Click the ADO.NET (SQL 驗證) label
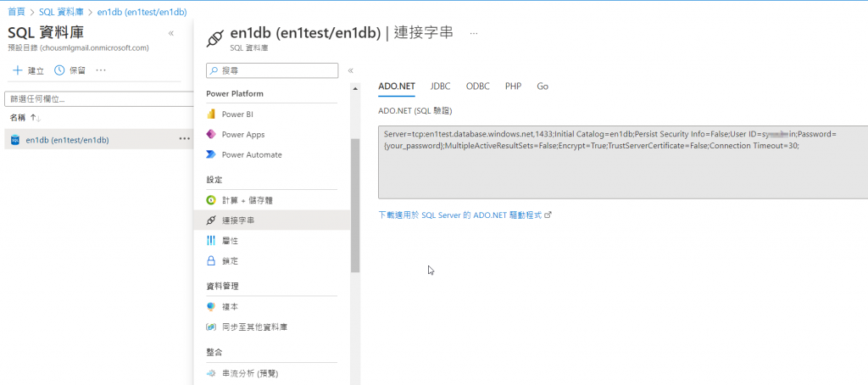 coord(415,111)
